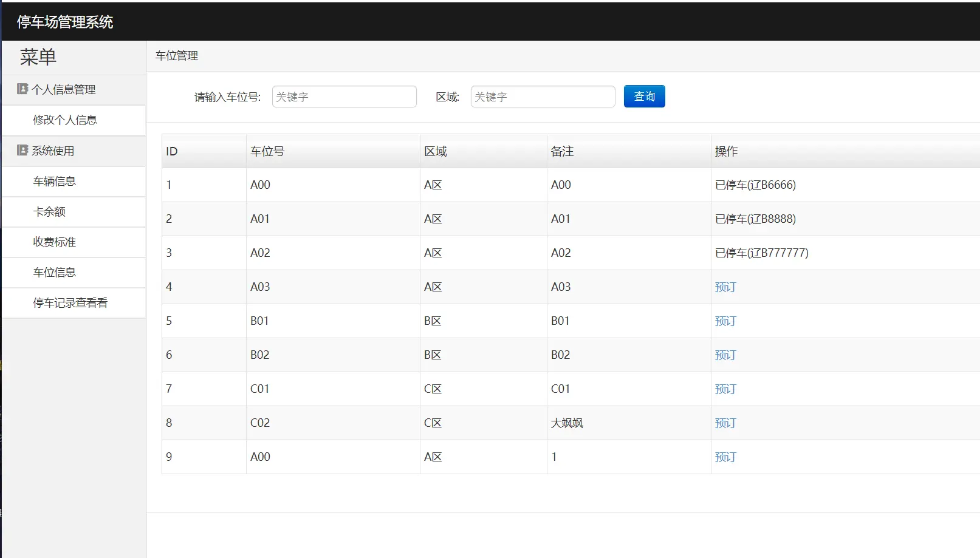This screenshot has height=558, width=980.
Task: Click 预订 for parking spot B02
Action: pyautogui.click(x=725, y=355)
